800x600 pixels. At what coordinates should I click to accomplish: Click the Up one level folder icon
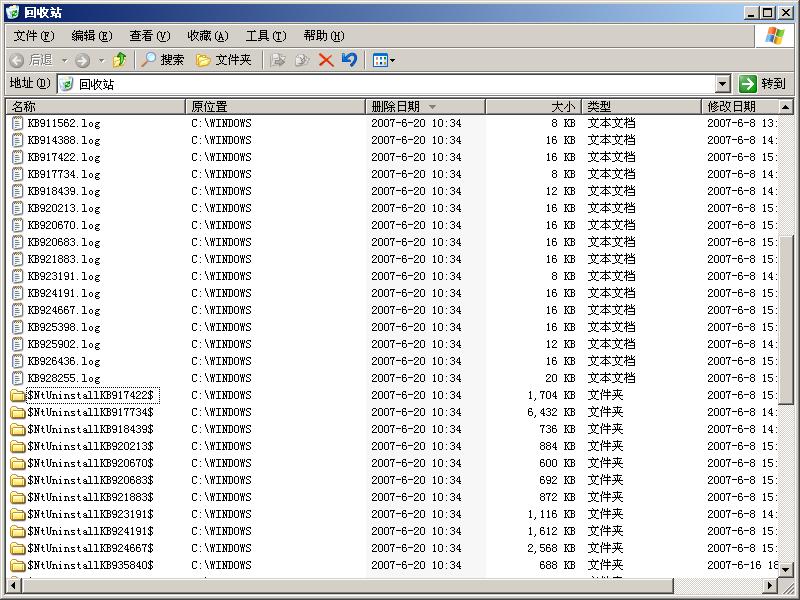point(120,60)
